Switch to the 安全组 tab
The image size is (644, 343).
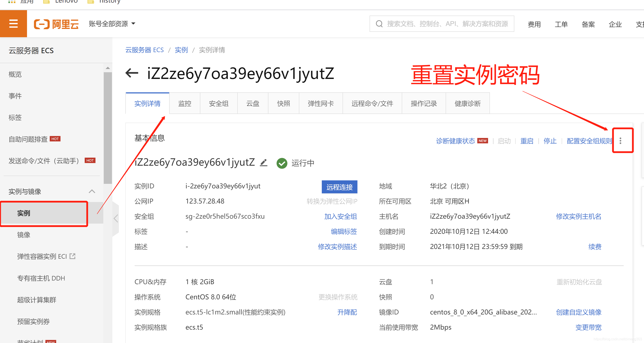point(219,103)
